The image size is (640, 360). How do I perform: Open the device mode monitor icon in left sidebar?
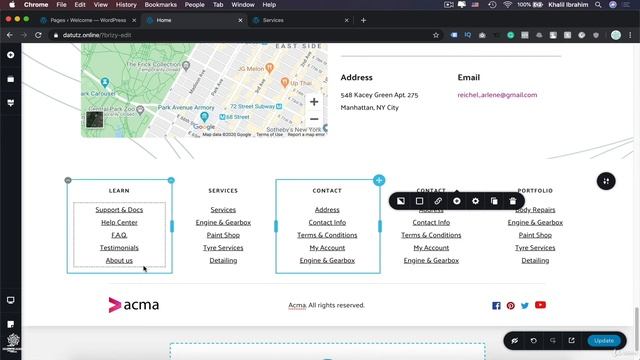click(11, 300)
